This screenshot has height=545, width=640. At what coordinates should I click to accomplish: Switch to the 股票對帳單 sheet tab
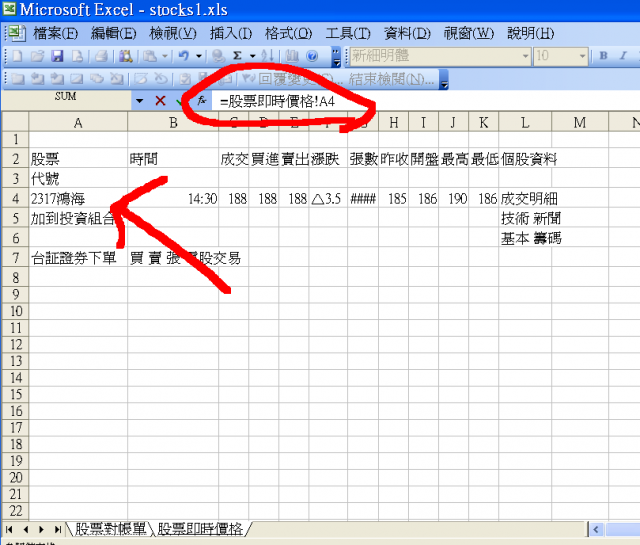point(111,529)
